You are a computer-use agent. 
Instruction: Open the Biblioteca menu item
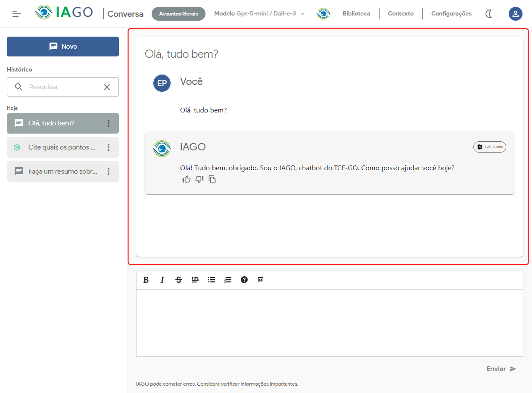pyautogui.click(x=356, y=14)
